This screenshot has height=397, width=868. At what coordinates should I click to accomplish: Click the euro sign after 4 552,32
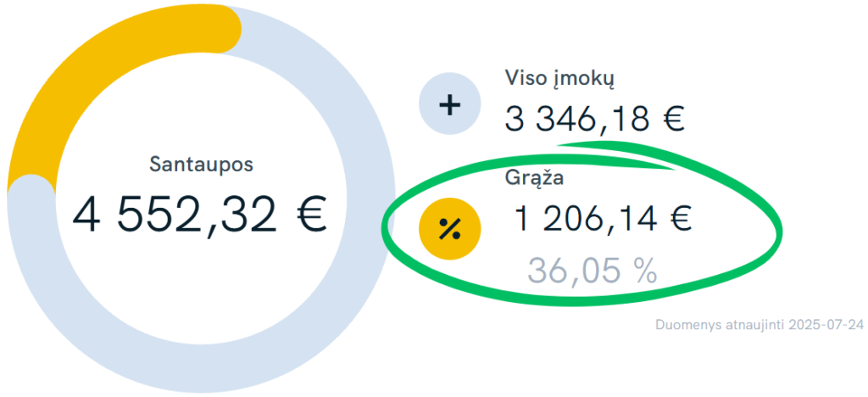pyautogui.click(x=306, y=215)
